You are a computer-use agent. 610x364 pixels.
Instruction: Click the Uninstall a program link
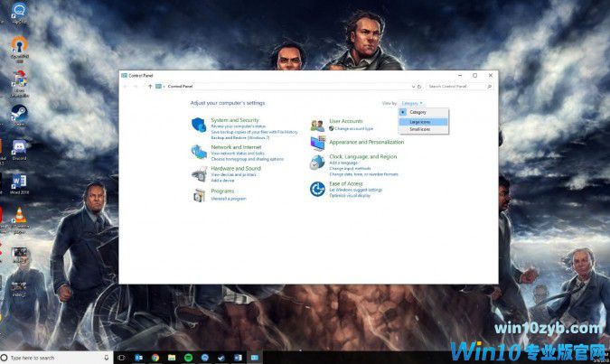click(228, 198)
